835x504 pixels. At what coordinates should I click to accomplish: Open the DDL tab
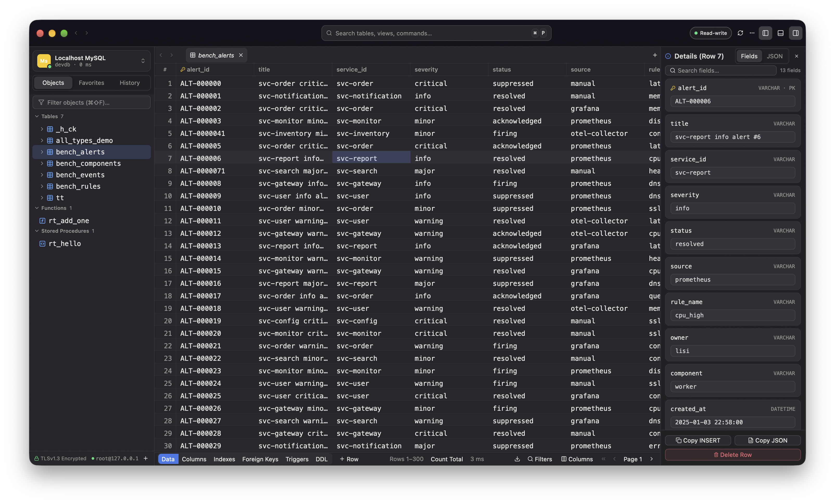tap(322, 459)
